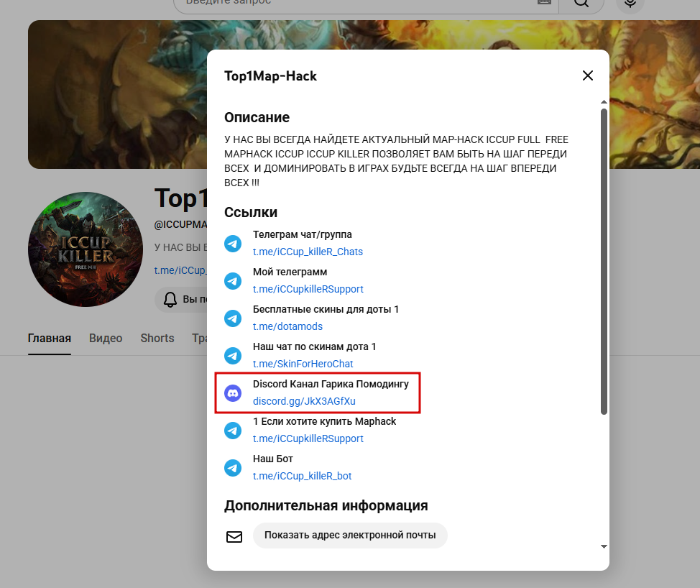The width and height of the screenshot is (700, 588).
Task: Open link t.me/SkinForHeroChat
Action: pyautogui.click(x=303, y=364)
